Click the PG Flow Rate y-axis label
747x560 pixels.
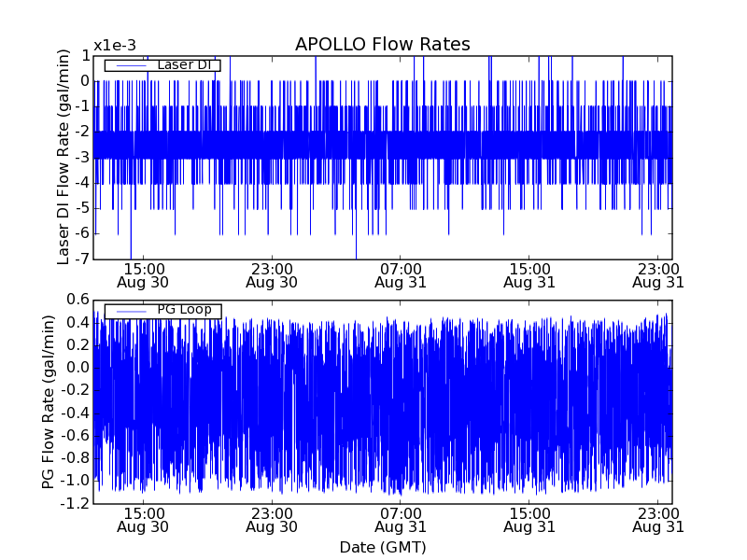click(x=49, y=402)
